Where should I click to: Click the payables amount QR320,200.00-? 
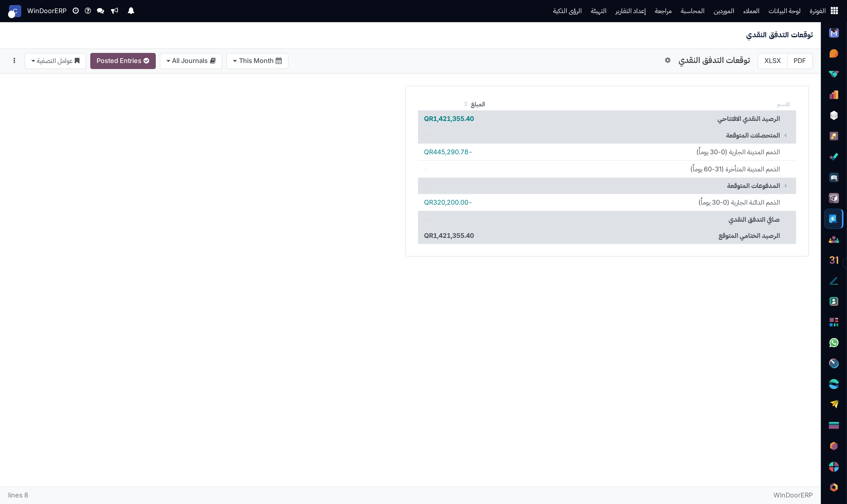pyautogui.click(x=448, y=202)
